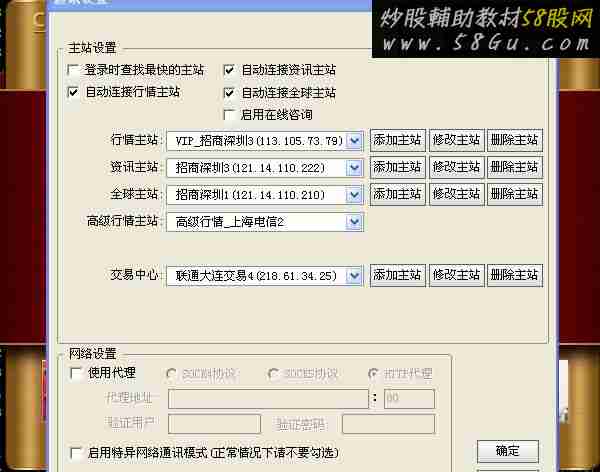Click 添加主站 in the 全球主站 row

398,194
